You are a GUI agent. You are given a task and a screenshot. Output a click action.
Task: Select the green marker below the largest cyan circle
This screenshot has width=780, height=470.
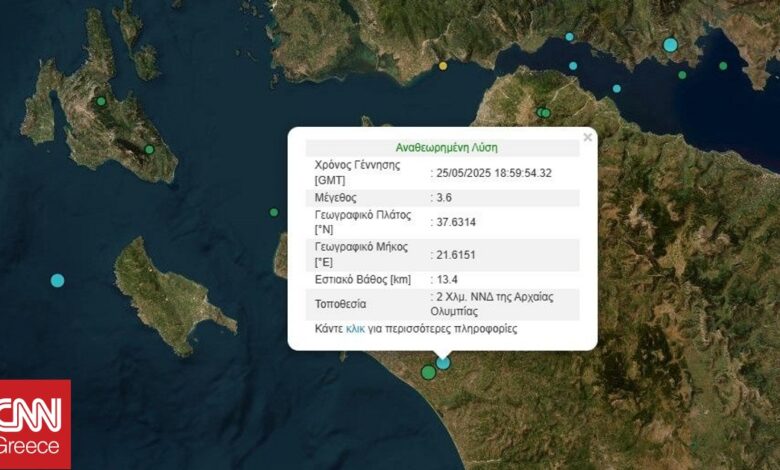coord(682,74)
